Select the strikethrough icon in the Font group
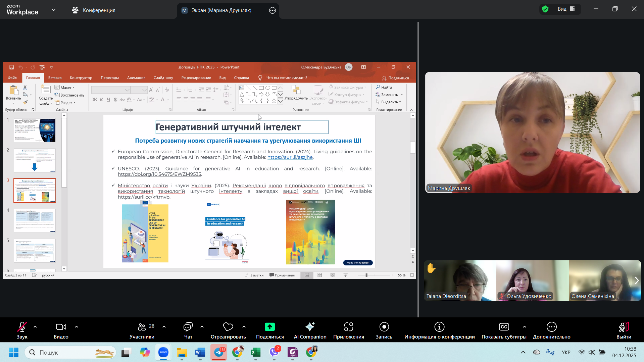Image resolution: width=644 pixels, height=362 pixels. pos(122,100)
